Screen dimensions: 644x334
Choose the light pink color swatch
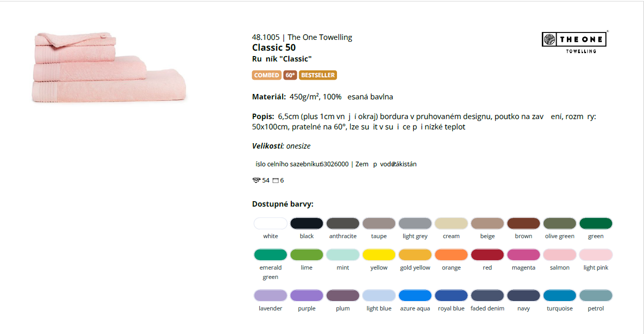596,255
